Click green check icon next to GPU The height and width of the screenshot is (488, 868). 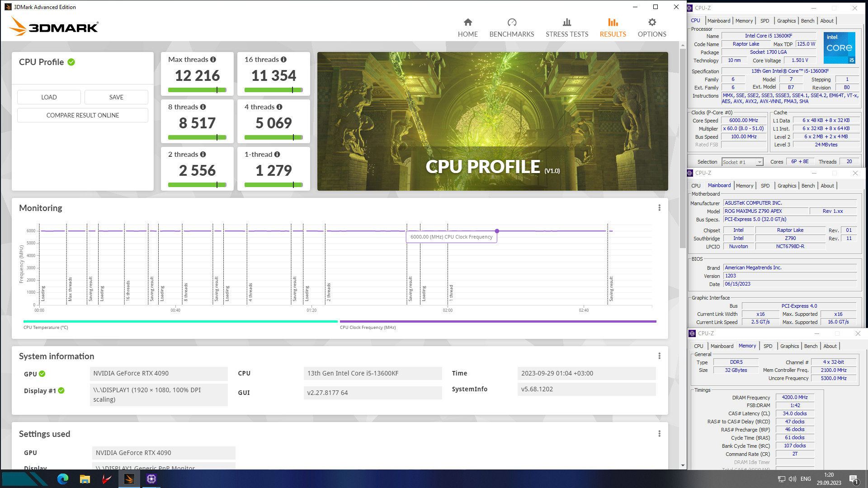click(x=42, y=374)
